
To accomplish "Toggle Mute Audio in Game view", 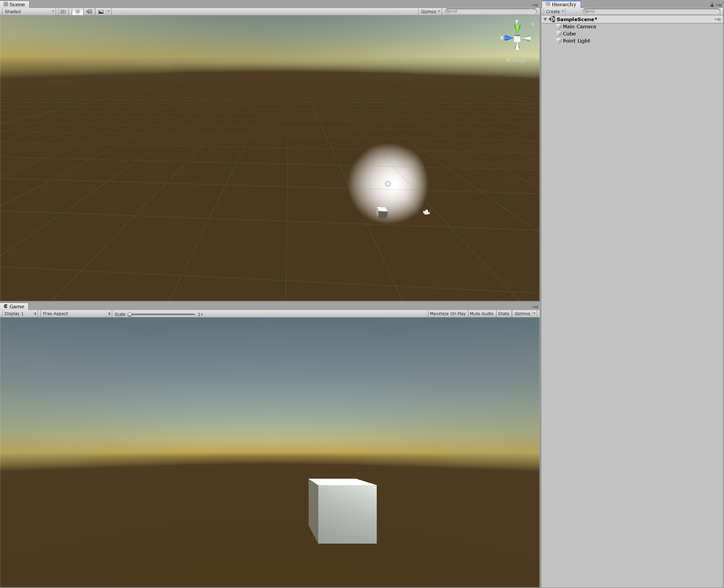I will 482,313.
